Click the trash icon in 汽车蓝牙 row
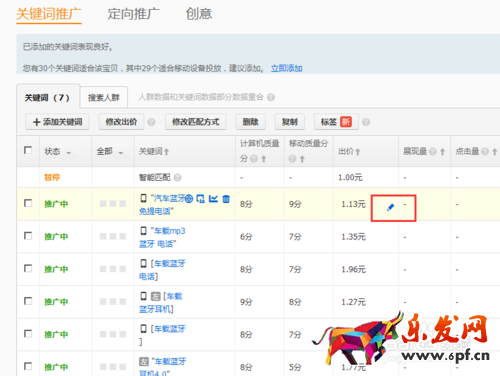Image resolution: width=500 pixels, height=376 pixels. [226, 199]
